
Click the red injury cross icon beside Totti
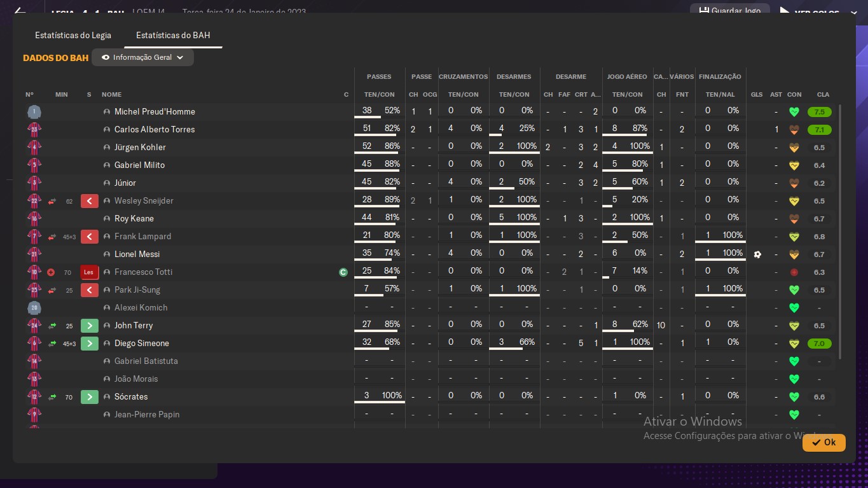click(51, 272)
